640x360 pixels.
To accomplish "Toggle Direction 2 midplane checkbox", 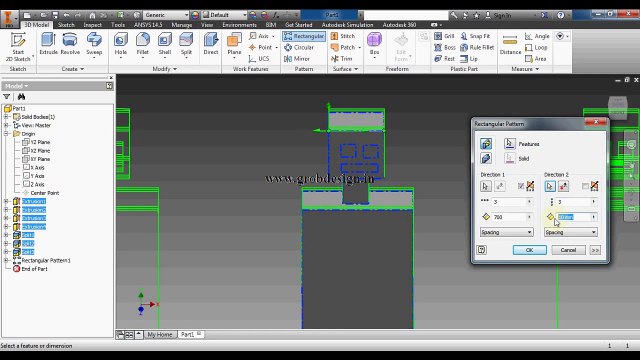I will click(x=585, y=186).
